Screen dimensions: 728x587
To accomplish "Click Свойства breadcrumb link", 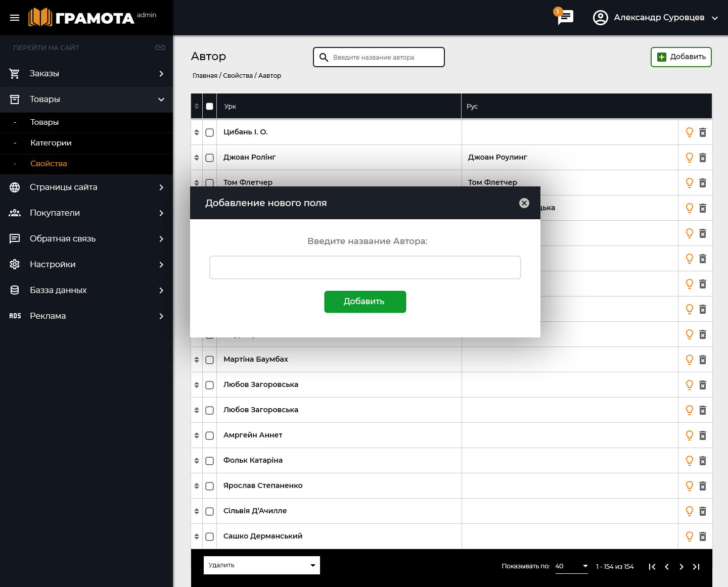I will tap(238, 76).
